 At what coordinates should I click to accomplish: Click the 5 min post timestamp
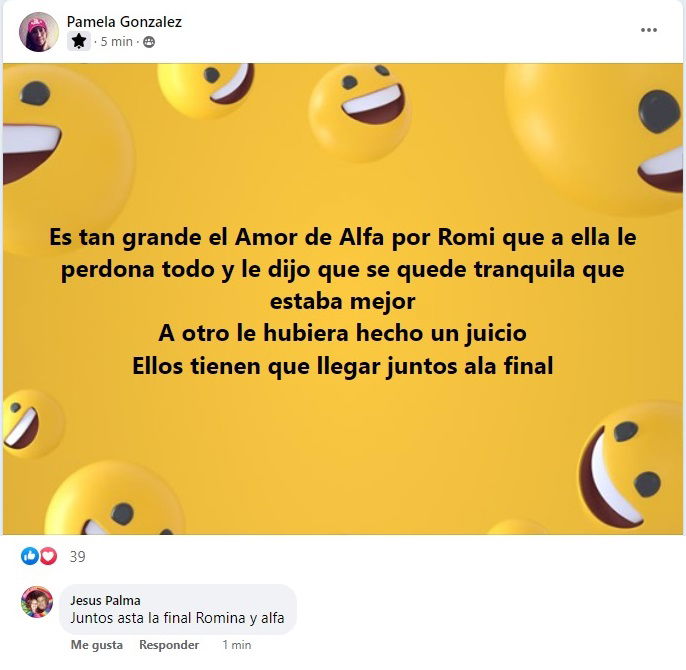(116, 42)
